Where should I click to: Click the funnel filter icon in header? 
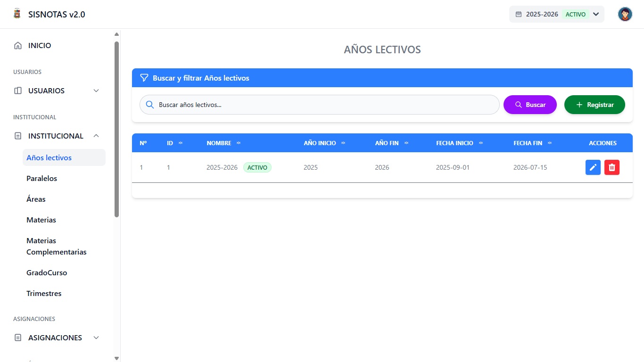(x=144, y=78)
